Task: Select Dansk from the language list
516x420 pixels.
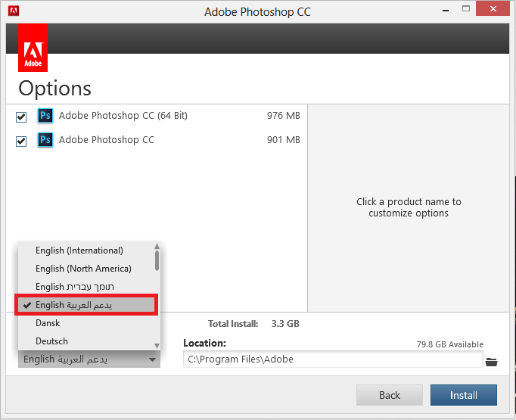Action: coord(48,323)
